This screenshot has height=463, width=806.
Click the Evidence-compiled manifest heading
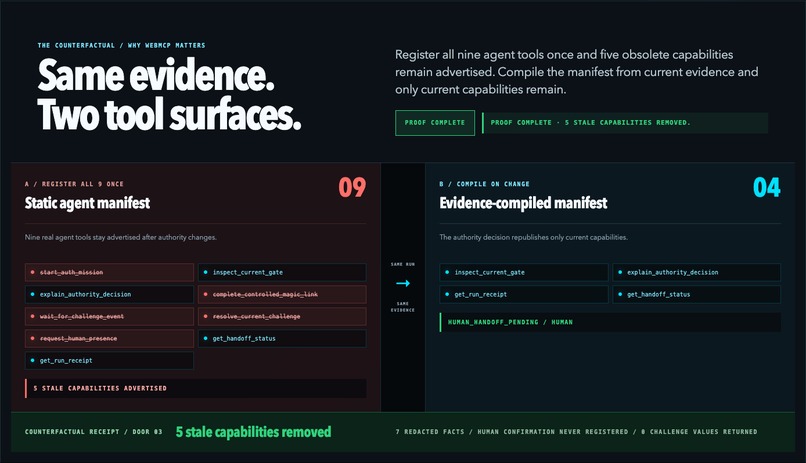(x=523, y=203)
